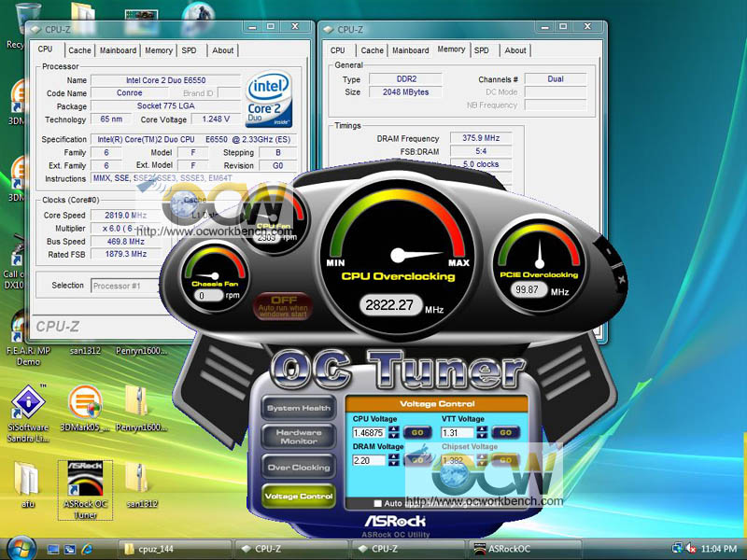Switch to Mainboard tab in processor CPU-Z window
Image resolution: width=747 pixels, height=560 pixels.
[x=118, y=50]
